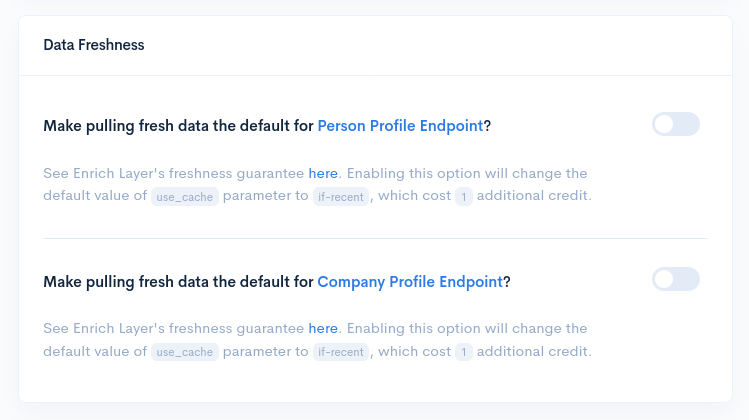Enable fresh data for Person Profile Endpoint

click(675, 124)
